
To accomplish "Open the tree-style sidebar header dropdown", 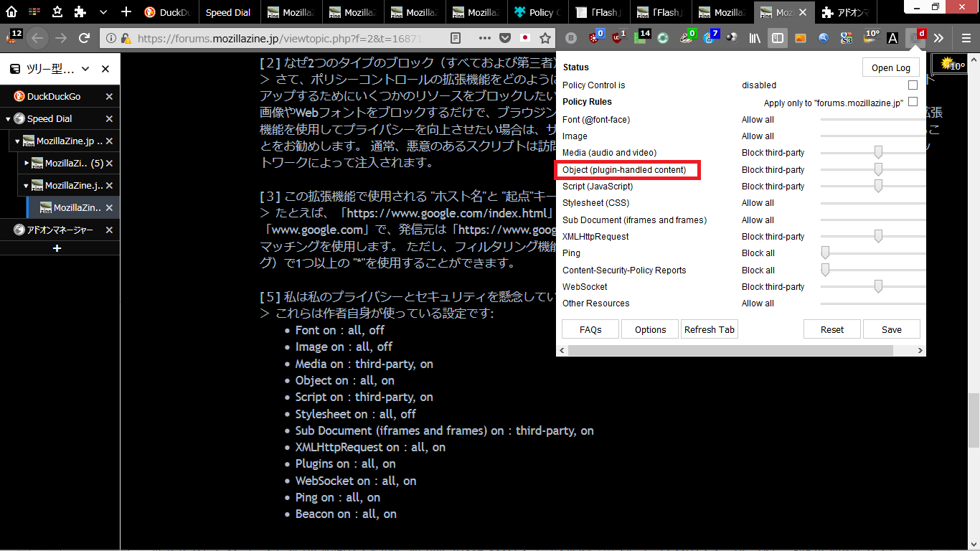I will [x=85, y=69].
